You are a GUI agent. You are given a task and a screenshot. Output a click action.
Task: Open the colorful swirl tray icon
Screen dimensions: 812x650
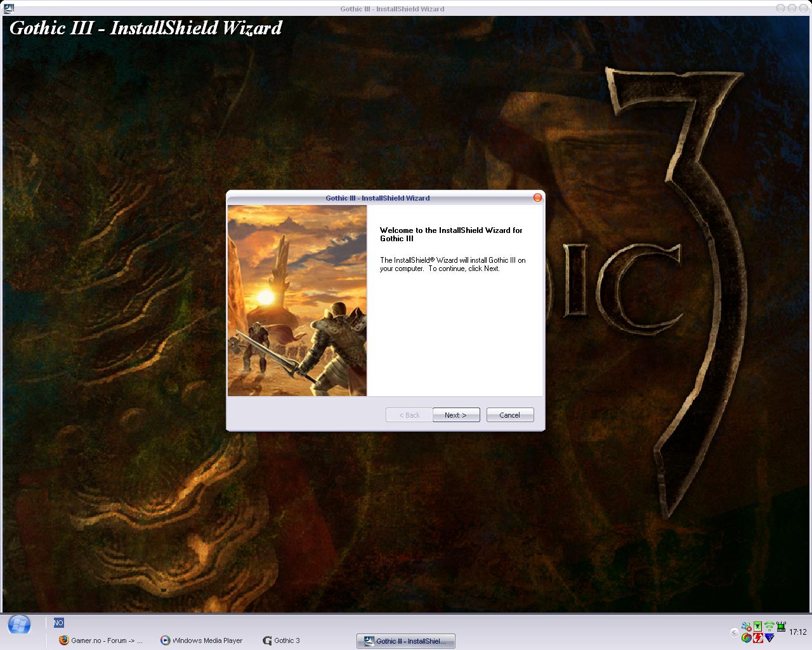click(747, 637)
